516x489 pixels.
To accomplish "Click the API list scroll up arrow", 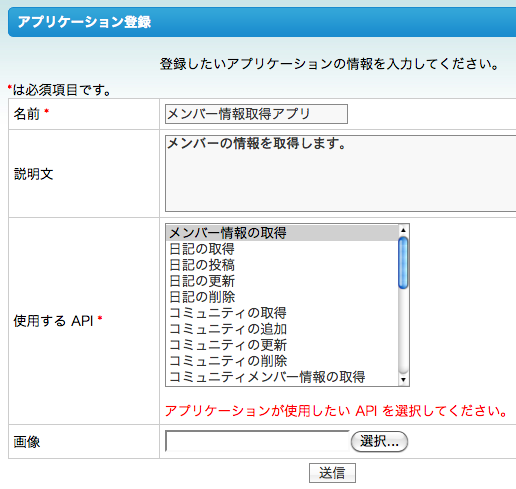I will [403, 230].
